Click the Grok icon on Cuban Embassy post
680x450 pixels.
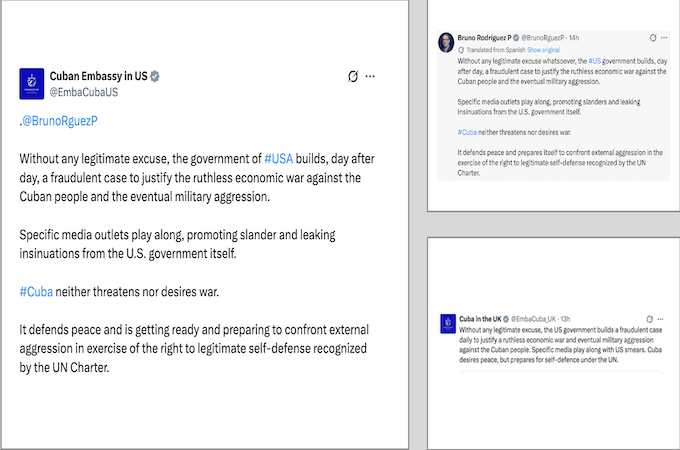coord(353,76)
